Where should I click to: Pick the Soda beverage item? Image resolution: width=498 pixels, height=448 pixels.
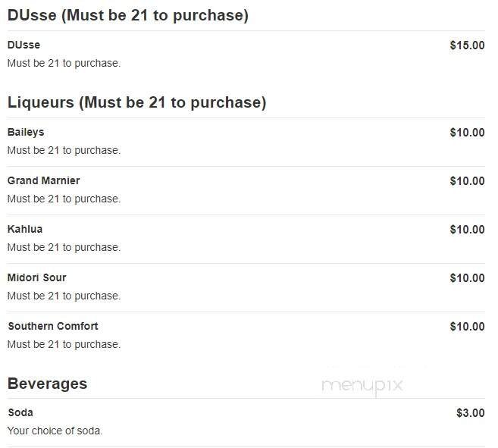[20, 412]
